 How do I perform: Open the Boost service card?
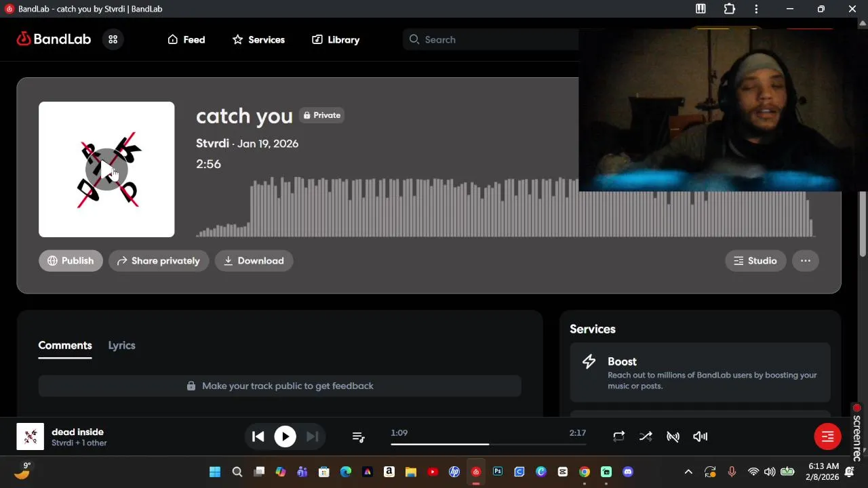point(700,372)
